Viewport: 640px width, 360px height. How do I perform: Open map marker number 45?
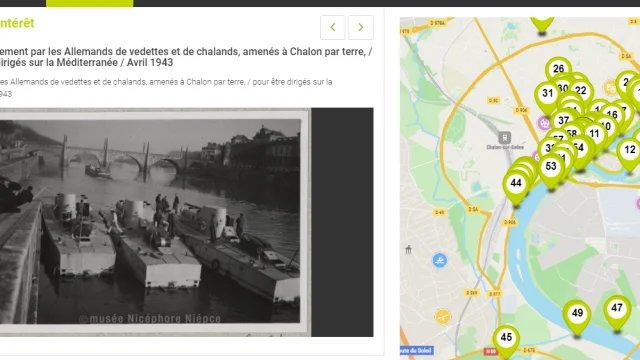(506, 338)
